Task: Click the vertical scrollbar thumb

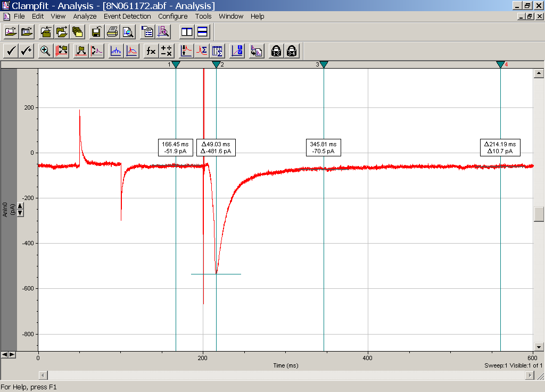Action: click(539, 214)
